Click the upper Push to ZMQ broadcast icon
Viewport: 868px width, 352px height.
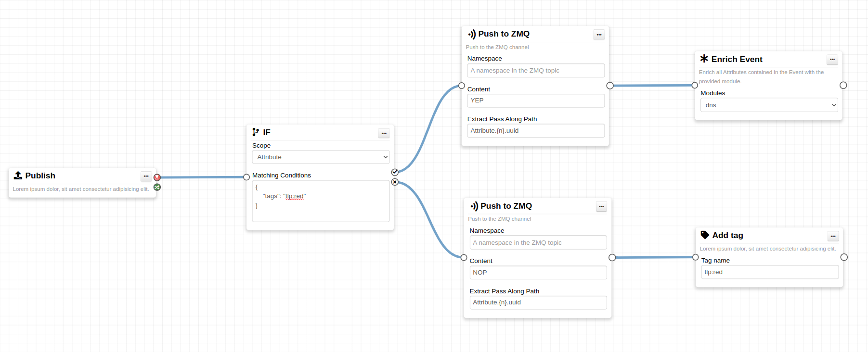click(x=472, y=34)
